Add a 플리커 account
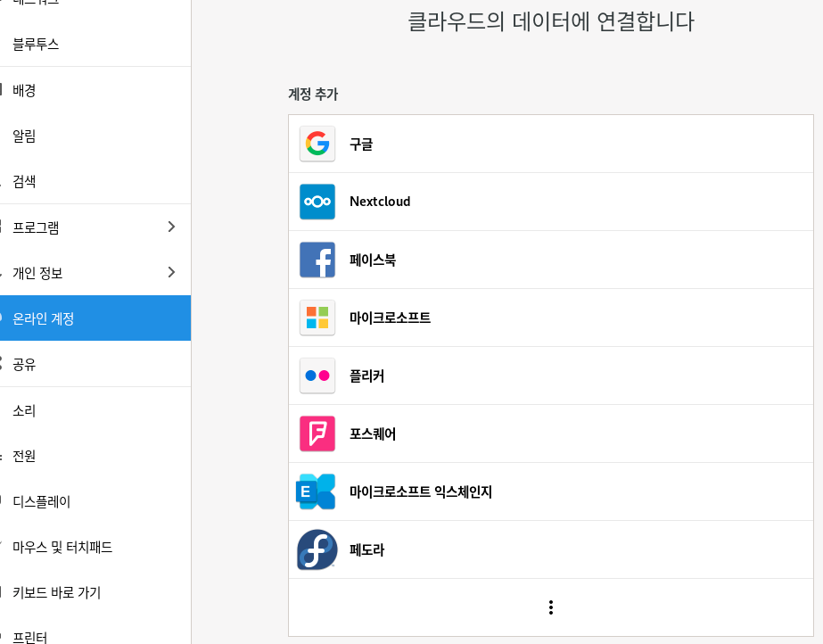This screenshot has width=823, height=644. (x=550, y=376)
